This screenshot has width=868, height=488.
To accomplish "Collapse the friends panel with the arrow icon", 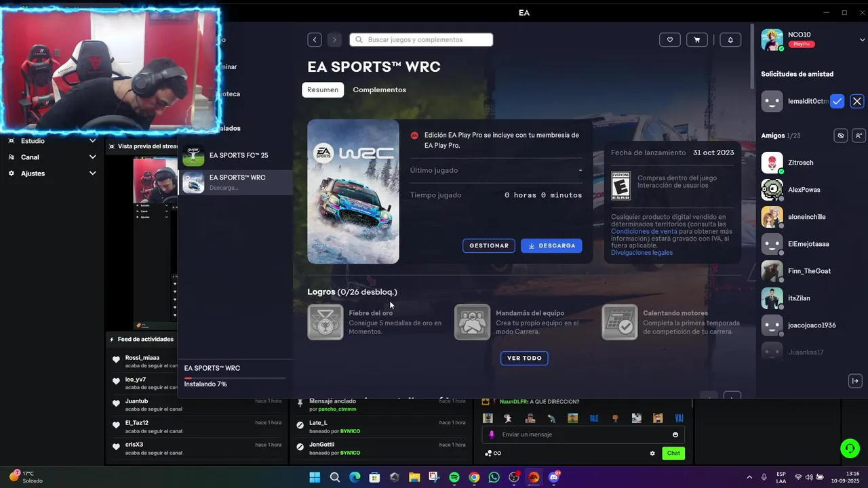I will 855,381.
